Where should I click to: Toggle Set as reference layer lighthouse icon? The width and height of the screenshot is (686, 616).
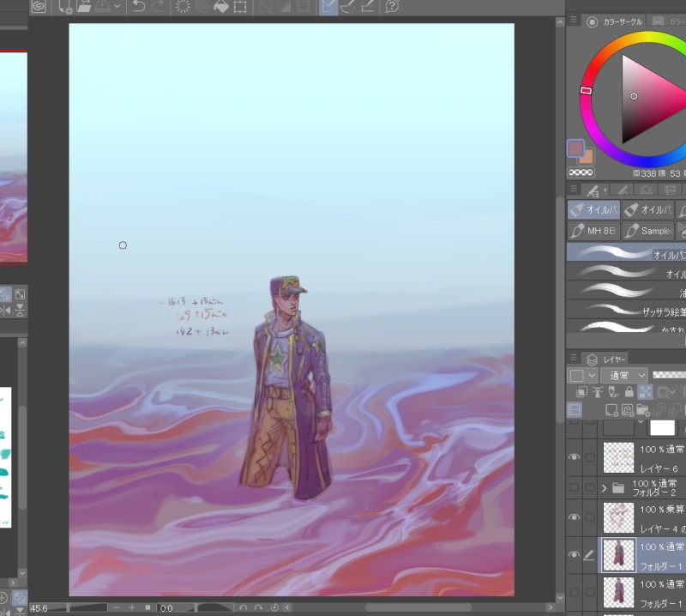597,392
